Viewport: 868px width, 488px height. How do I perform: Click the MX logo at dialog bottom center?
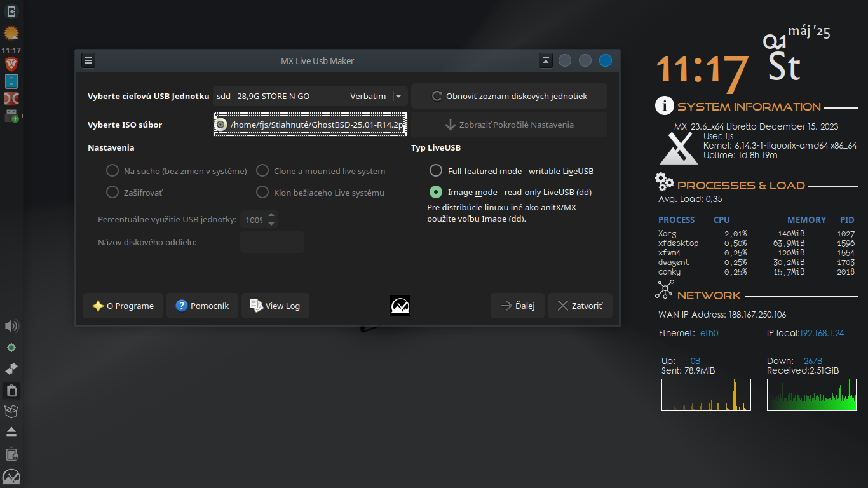point(400,306)
